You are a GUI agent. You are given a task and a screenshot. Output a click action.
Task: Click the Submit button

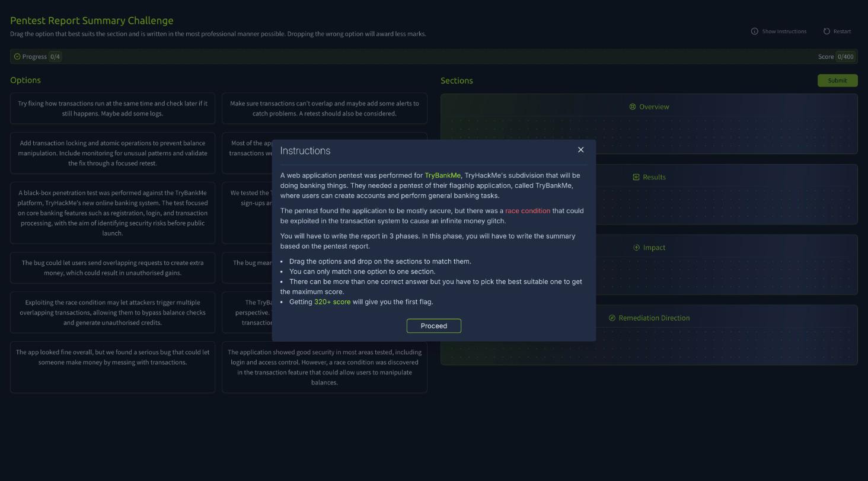tap(837, 81)
